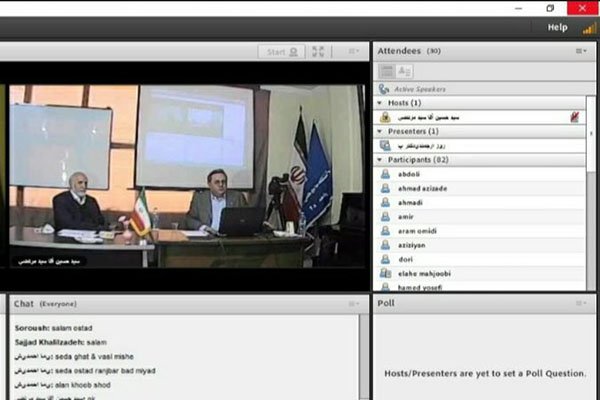Click the video name caption overlay
The width and height of the screenshot is (600, 400).
[x=49, y=261]
